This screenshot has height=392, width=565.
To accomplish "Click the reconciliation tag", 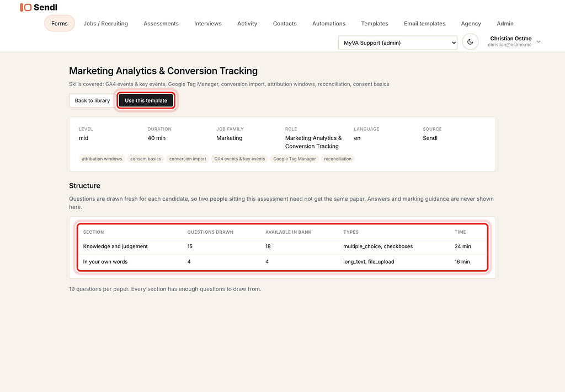I will tap(338, 159).
